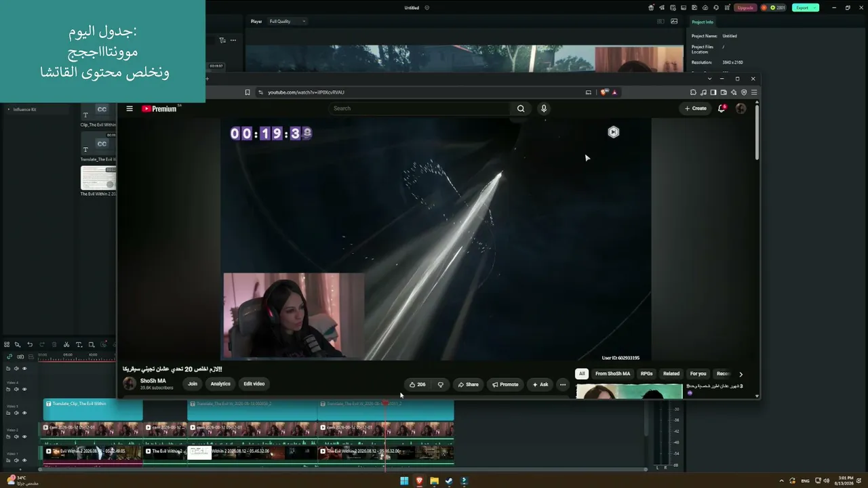The image size is (868, 488).
Task: Open more options ellipsis in media panel
Action: [x=233, y=40]
